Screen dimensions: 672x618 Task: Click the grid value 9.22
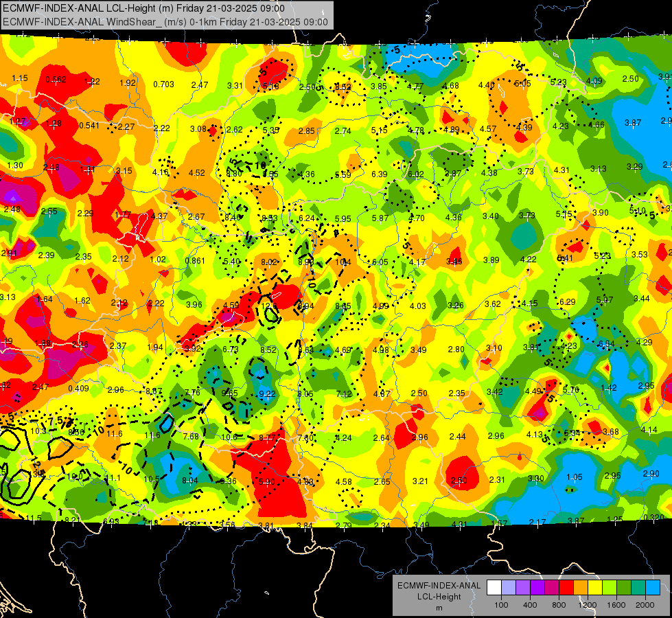click(x=268, y=393)
